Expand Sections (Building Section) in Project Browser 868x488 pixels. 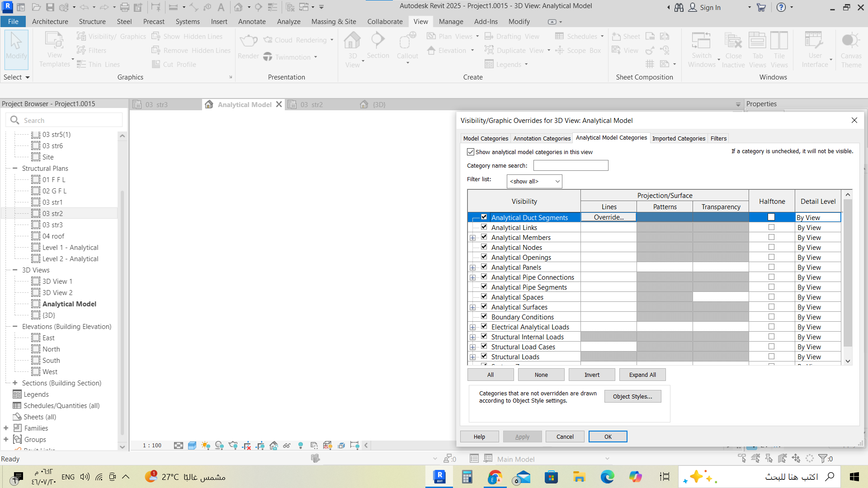pyautogui.click(x=15, y=383)
